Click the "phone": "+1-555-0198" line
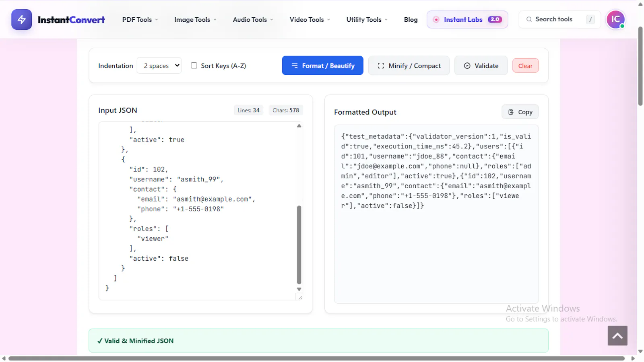 pos(180,209)
